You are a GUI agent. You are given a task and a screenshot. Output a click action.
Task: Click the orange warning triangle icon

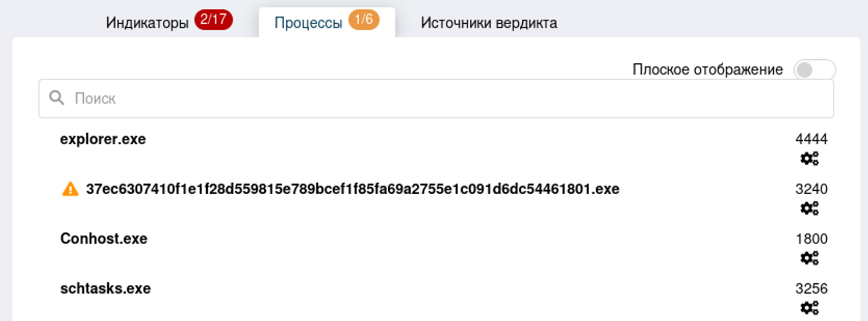pos(70,189)
